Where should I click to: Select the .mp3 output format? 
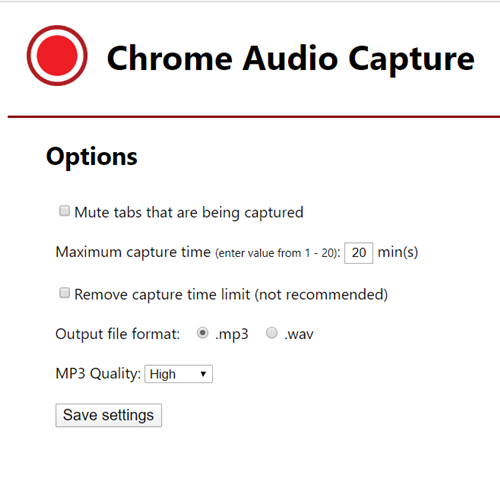202,333
